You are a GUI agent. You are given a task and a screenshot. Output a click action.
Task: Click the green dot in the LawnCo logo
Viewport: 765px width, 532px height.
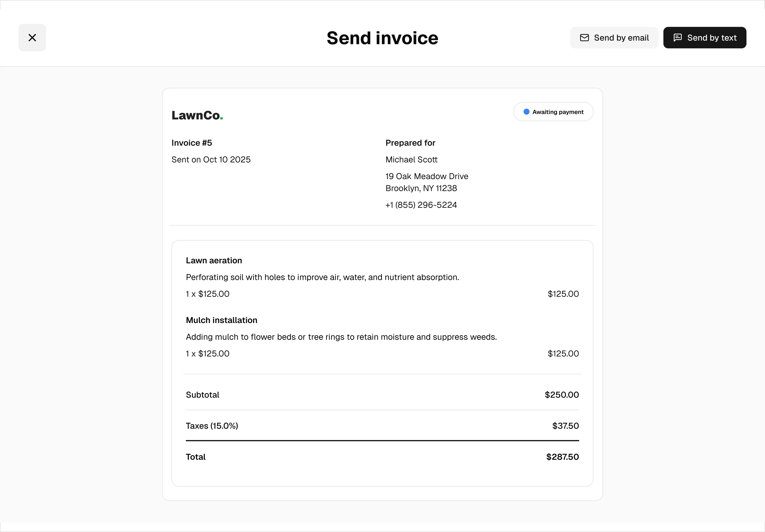tap(222, 118)
